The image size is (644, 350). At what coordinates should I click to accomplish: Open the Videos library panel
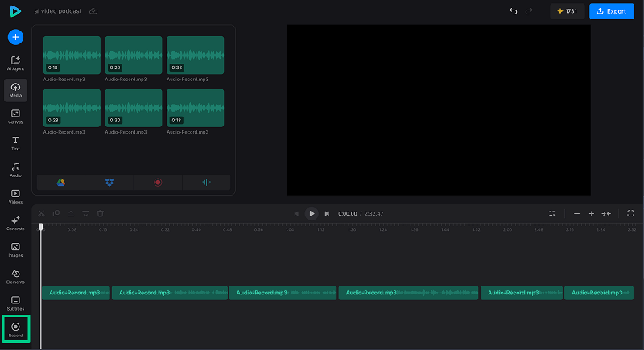click(15, 196)
